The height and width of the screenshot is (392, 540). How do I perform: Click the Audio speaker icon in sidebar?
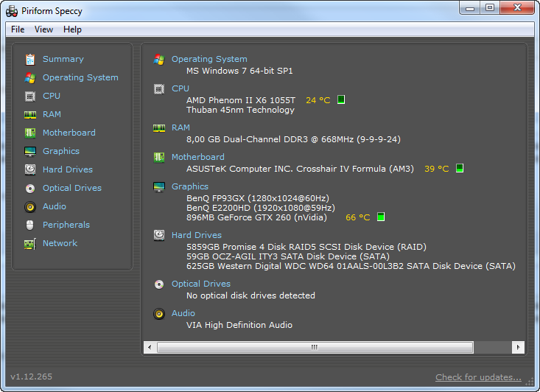(30, 206)
